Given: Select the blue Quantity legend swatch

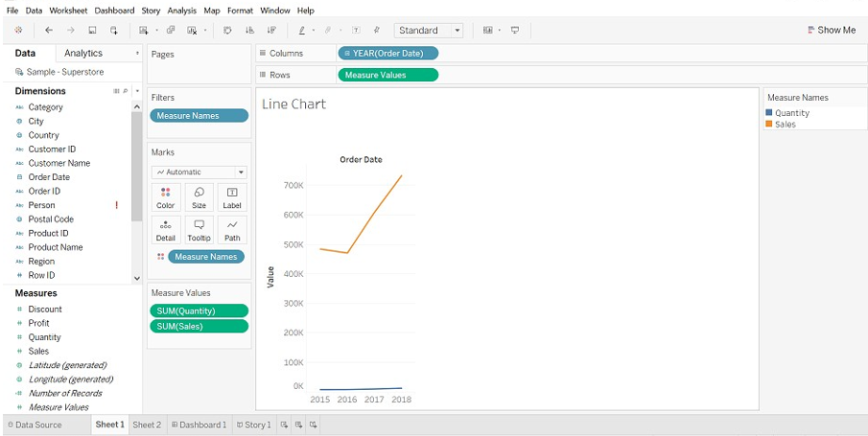Looking at the screenshot, I should (x=768, y=112).
